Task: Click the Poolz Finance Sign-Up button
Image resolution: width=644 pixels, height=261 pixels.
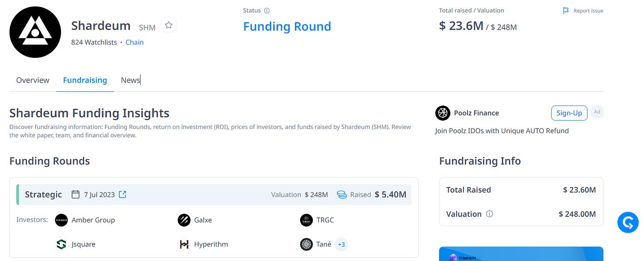Action: [569, 113]
